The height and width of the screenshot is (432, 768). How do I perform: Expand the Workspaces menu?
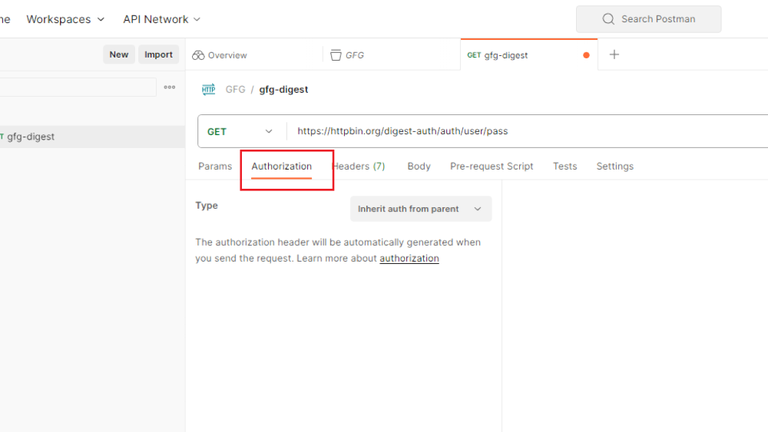coord(65,19)
